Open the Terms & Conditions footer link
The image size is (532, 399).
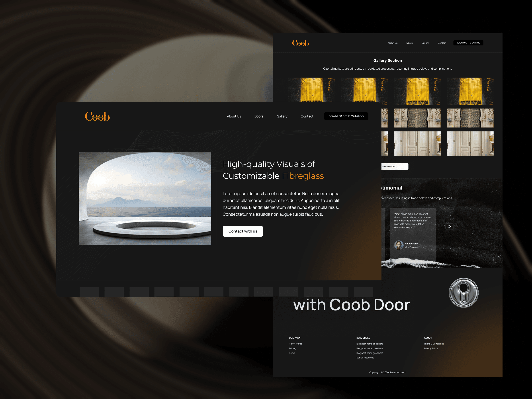click(434, 344)
